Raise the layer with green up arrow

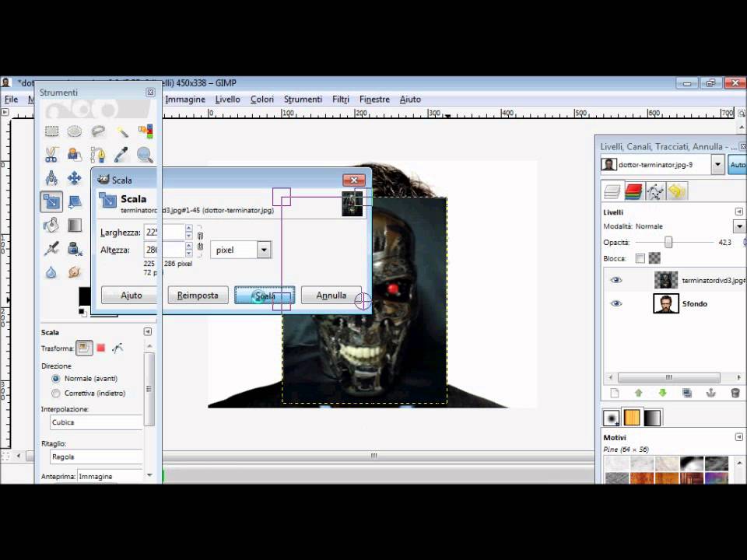click(639, 393)
